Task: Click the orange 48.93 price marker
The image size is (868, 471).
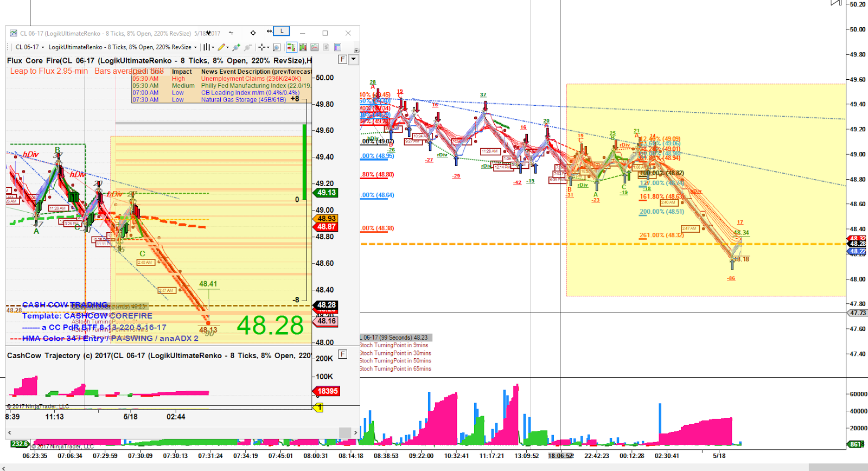Action: click(x=325, y=219)
